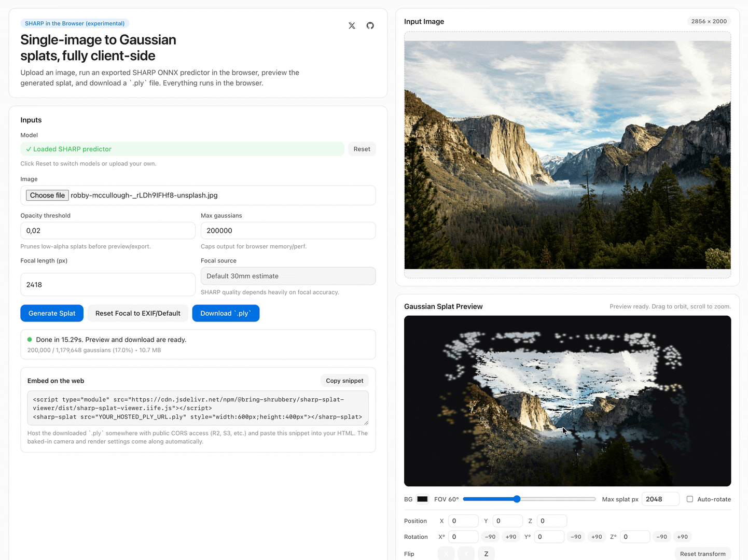Click "Preview ready. Drag to orbit" hint text
The image size is (748, 560).
(x=670, y=306)
